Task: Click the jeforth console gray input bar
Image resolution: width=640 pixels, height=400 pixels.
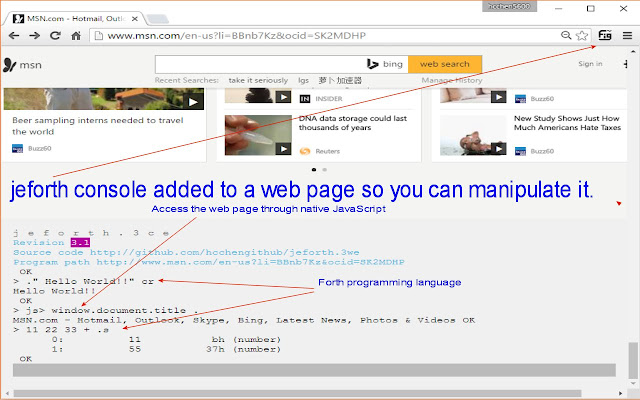Action: pos(314,370)
